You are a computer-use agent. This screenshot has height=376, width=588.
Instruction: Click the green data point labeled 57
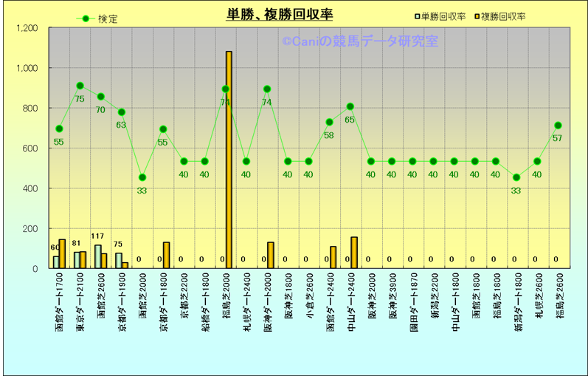coord(558,126)
